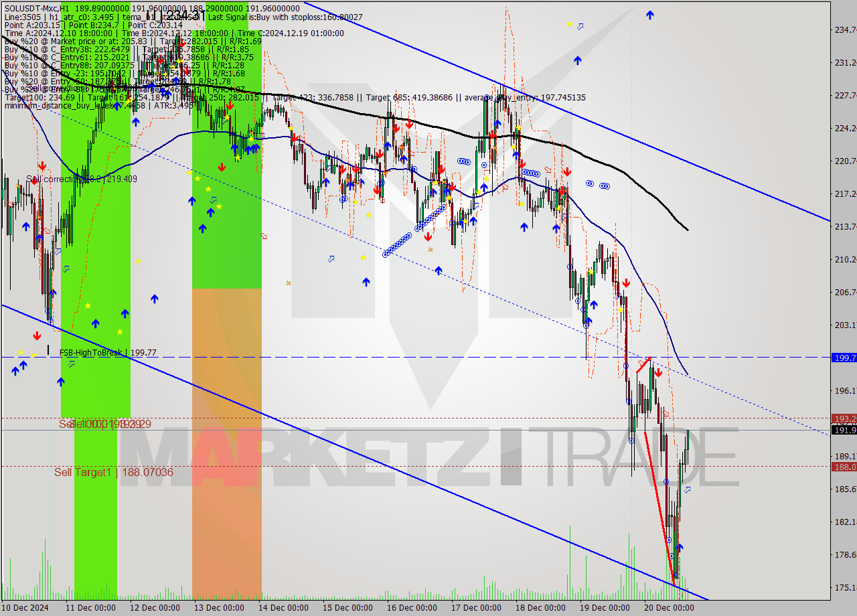Viewport: 857px width, 616px height.
Task: Click the 185.6 price axis label
Action: coord(845,489)
